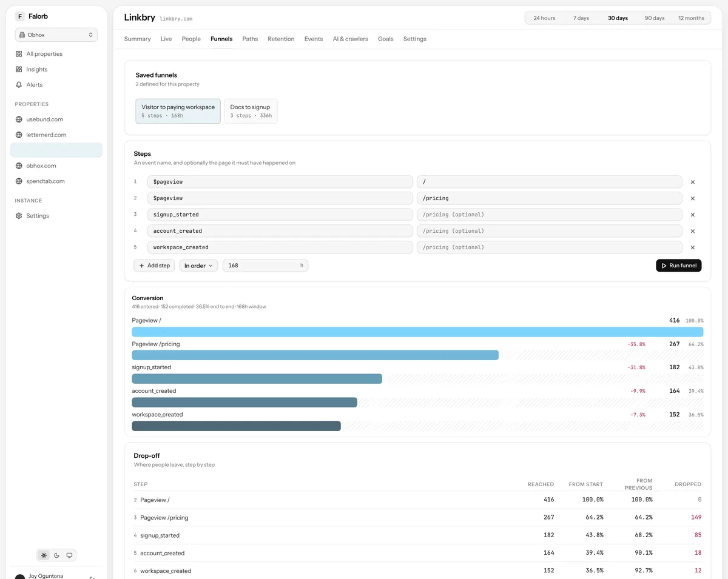Remove step 1 with its X
728x579 pixels.
(x=693, y=182)
